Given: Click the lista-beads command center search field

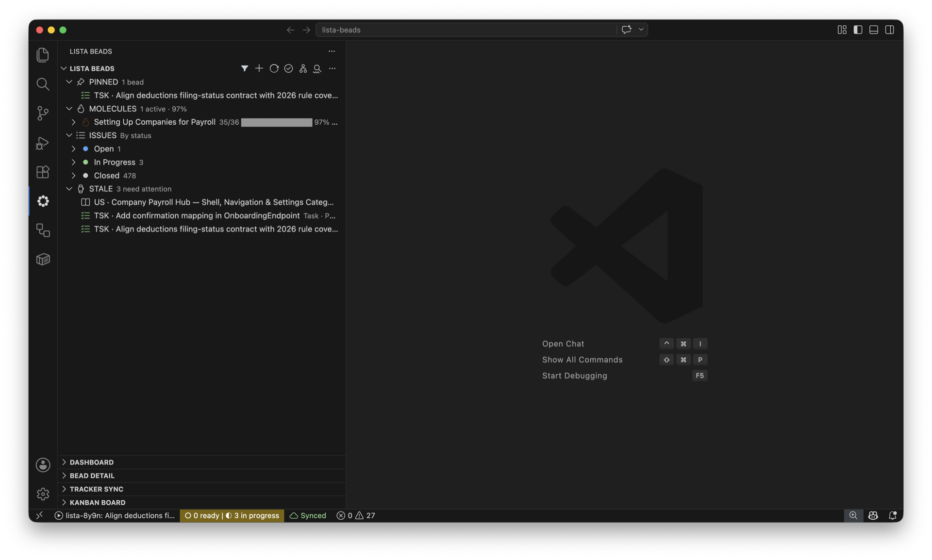Looking at the screenshot, I should (466, 30).
